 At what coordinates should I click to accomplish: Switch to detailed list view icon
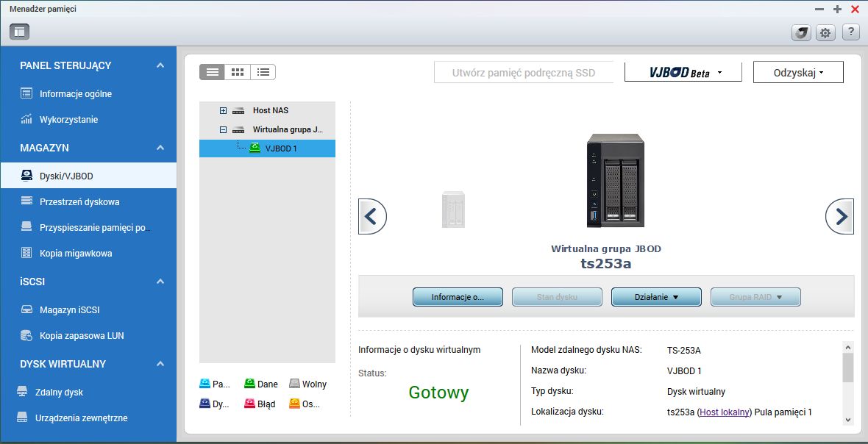click(x=263, y=72)
